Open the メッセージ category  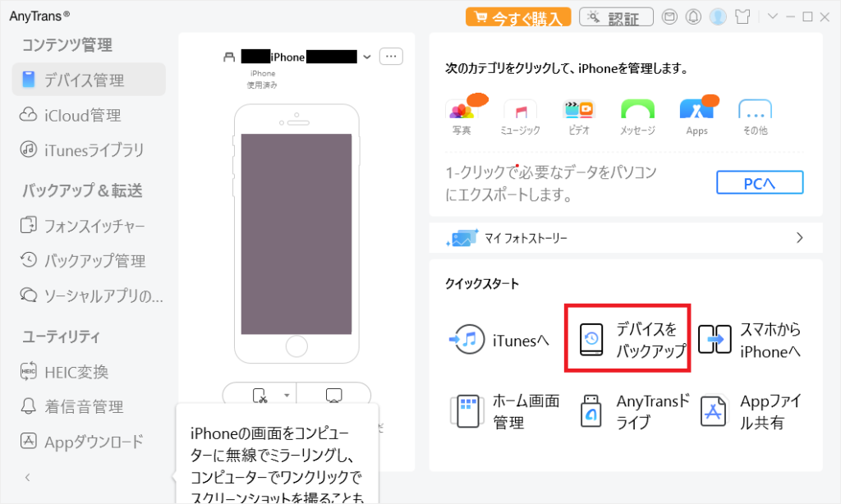tap(637, 117)
